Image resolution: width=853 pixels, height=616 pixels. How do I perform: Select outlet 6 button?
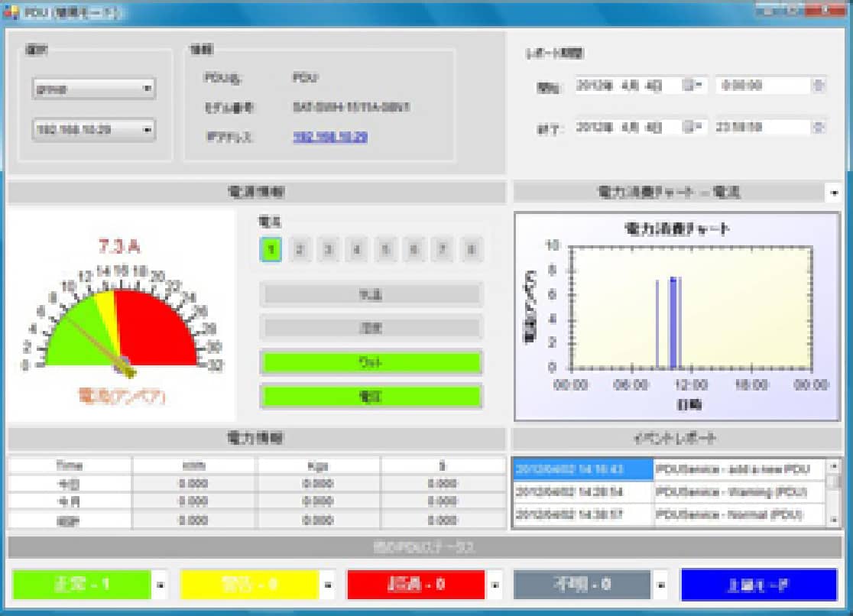[414, 250]
